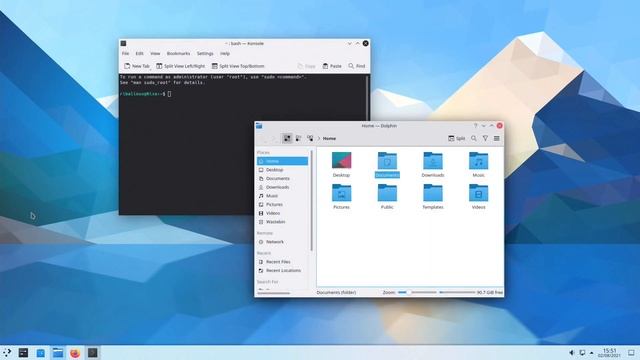The width and height of the screenshot is (640, 360).
Task: Expand the system tray hidden icons arrow
Action: 591,353
